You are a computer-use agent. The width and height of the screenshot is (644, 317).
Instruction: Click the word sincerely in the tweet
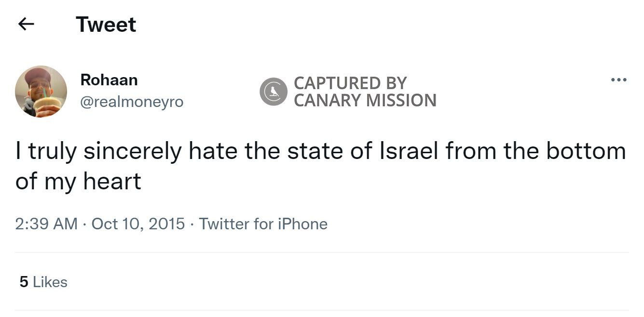pos(133,151)
